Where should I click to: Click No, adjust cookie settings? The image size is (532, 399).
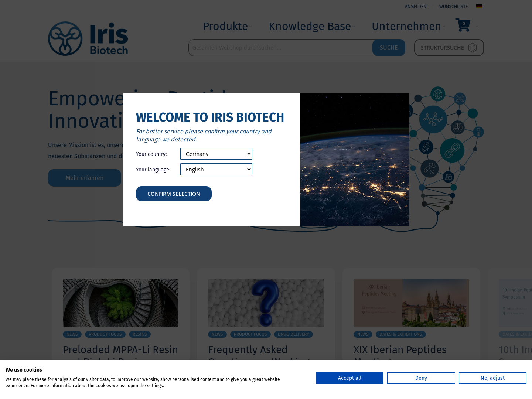(x=492, y=378)
